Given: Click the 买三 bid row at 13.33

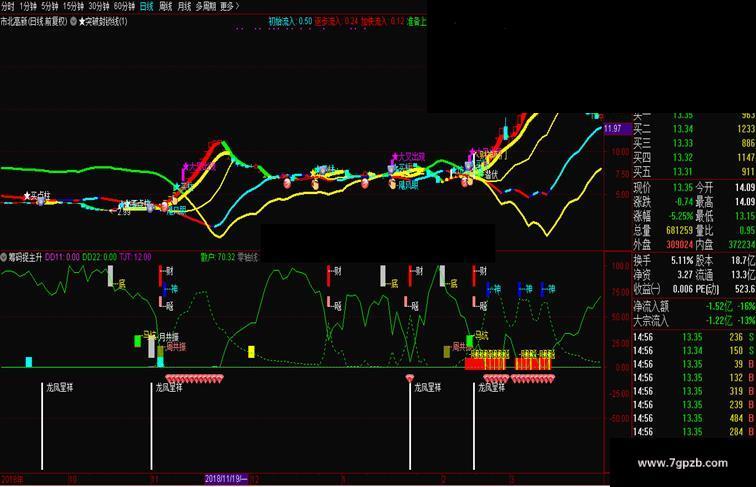Looking at the screenshot, I should (x=694, y=143).
